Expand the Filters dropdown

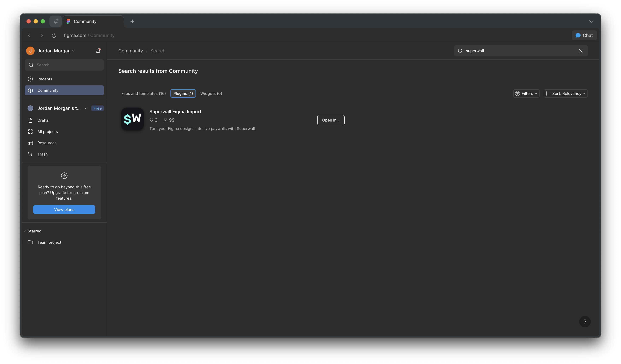[526, 93]
